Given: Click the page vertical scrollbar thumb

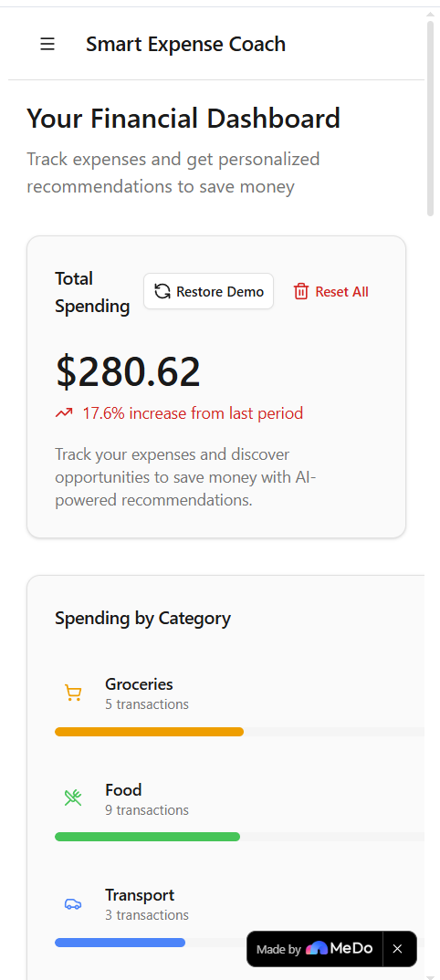Looking at the screenshot, I should (430, 119).
